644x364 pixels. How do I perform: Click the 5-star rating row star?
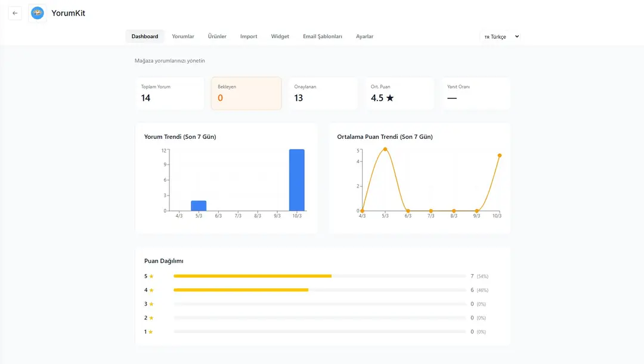[151, 276]
